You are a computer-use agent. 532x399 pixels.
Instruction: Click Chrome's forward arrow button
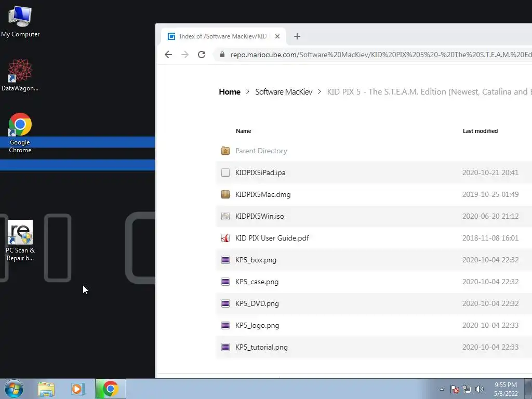pyautogui.click(x=185, y=55)
